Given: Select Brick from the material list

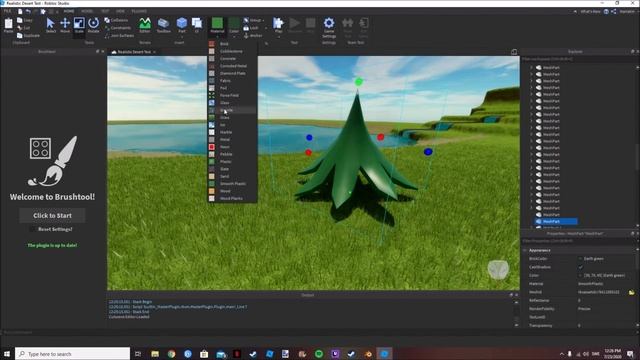Looking at the screenshot, I should 233,44.
